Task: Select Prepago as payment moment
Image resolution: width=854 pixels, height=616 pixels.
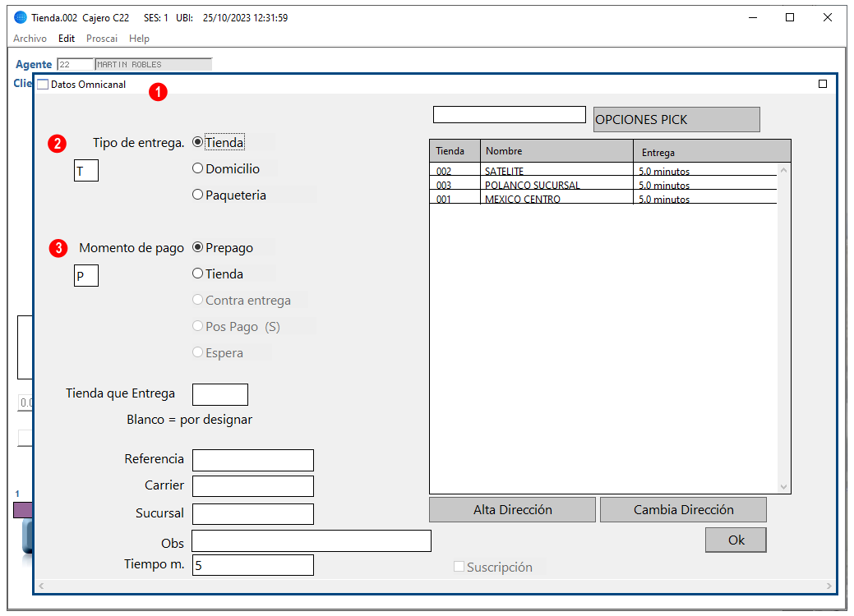Action: click(223, 247)
